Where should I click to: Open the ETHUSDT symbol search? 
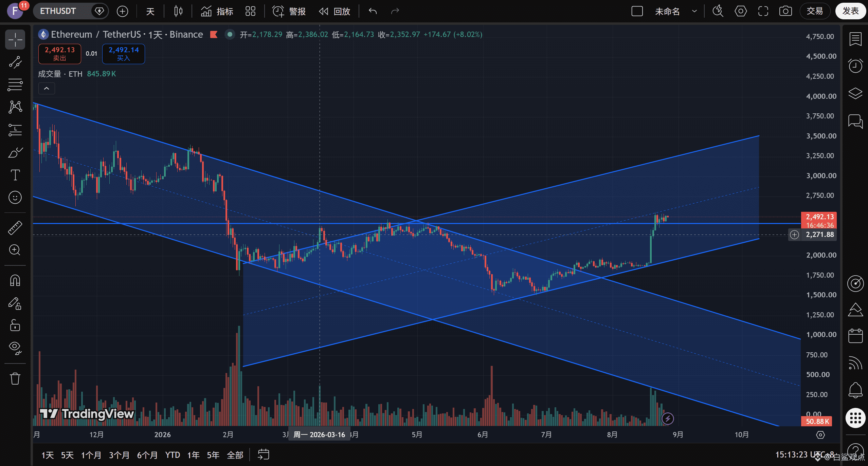58,11
